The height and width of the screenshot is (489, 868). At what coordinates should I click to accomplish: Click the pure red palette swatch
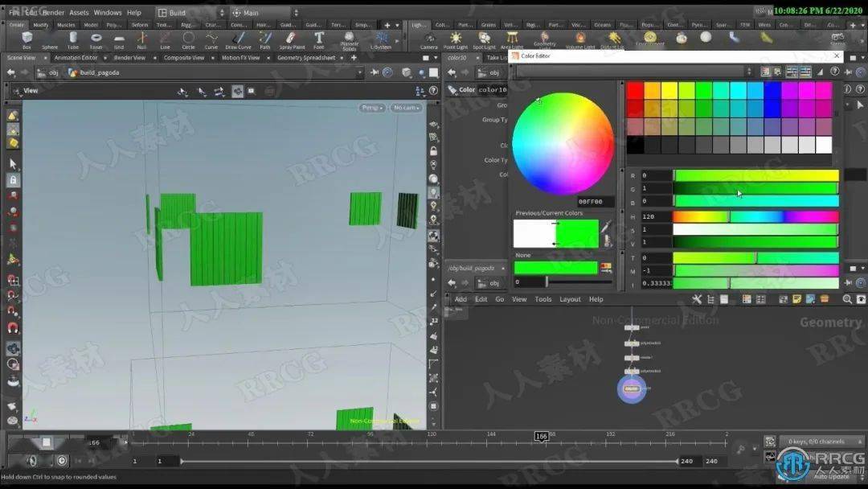click(636, 90)
